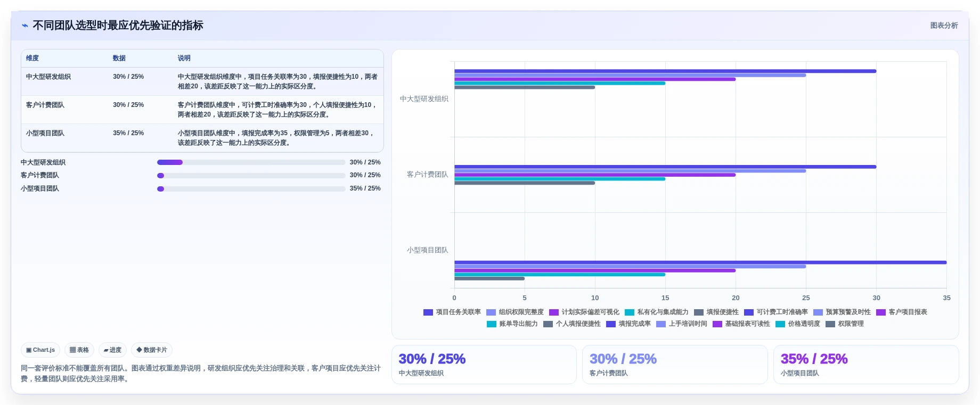Image resolution: width=980 pixels, height=405 pixels.
Task: Toggle the 账单导出能力 legend entry
Action: 512,324
